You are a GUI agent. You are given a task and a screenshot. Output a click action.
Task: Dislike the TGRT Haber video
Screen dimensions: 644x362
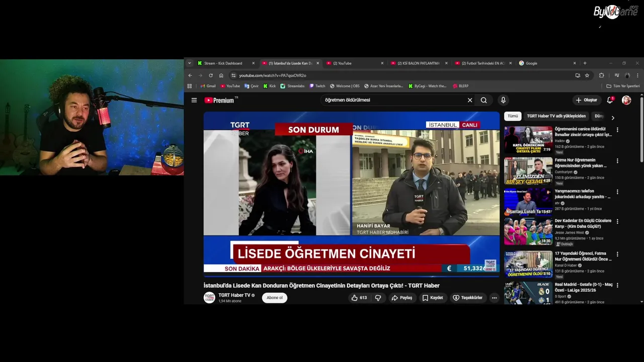coord(378,298)
